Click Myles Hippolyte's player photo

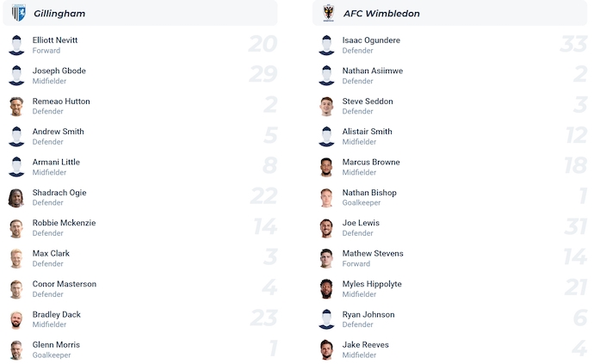pos(326,289)
